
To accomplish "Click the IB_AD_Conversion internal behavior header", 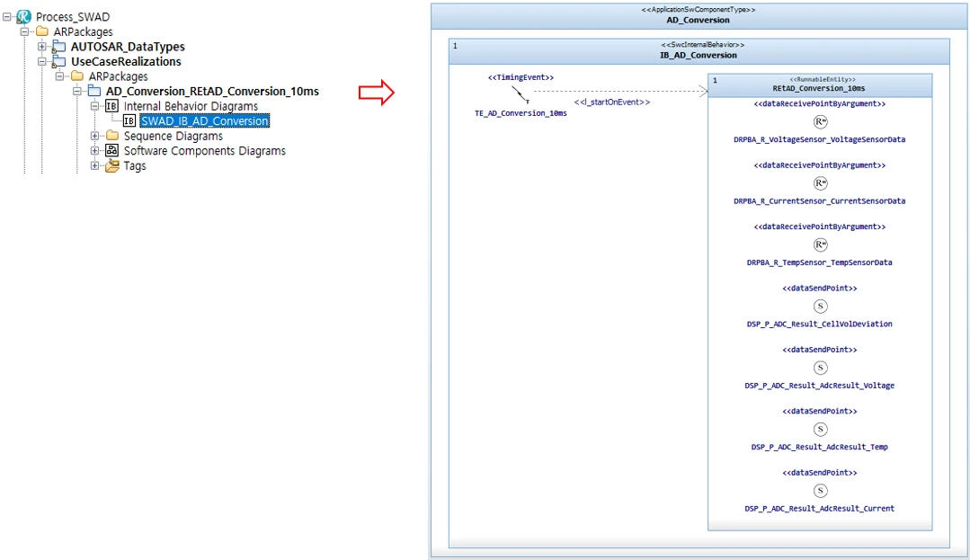I will click(699, 55).
